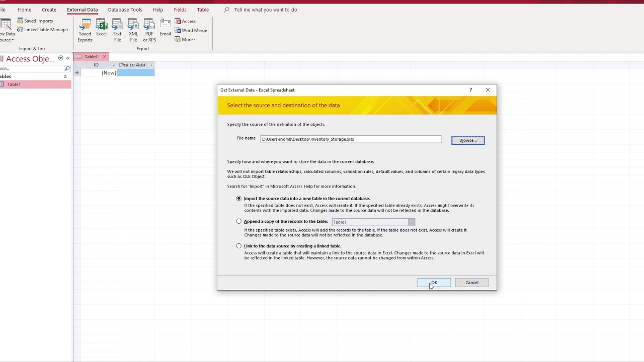Click the Tell me search box
The height and width of the screenshot is (362, 644).
(266, 10)
